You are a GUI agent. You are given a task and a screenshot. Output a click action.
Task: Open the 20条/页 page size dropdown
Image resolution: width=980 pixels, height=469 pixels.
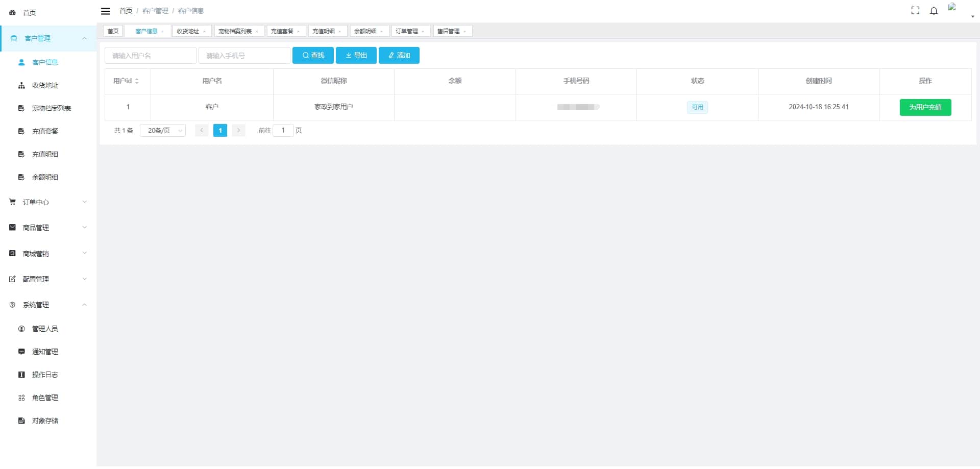tap(163, 131)
